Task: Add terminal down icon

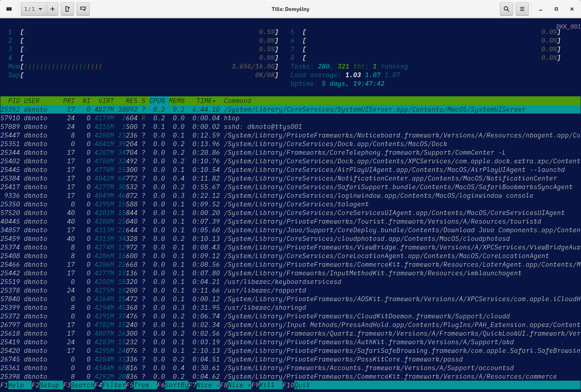Action: [x=83, y=9]
